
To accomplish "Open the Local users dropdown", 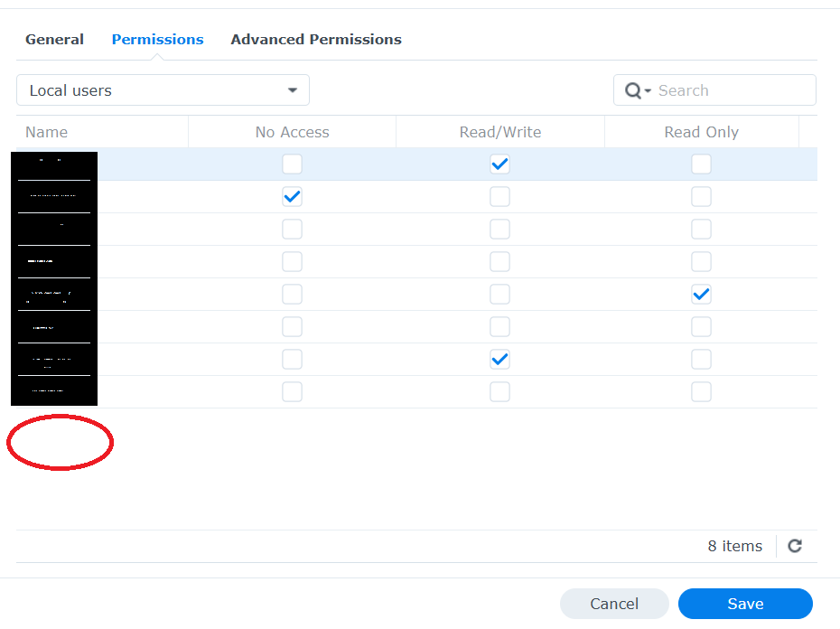I will tap(163, 90).
